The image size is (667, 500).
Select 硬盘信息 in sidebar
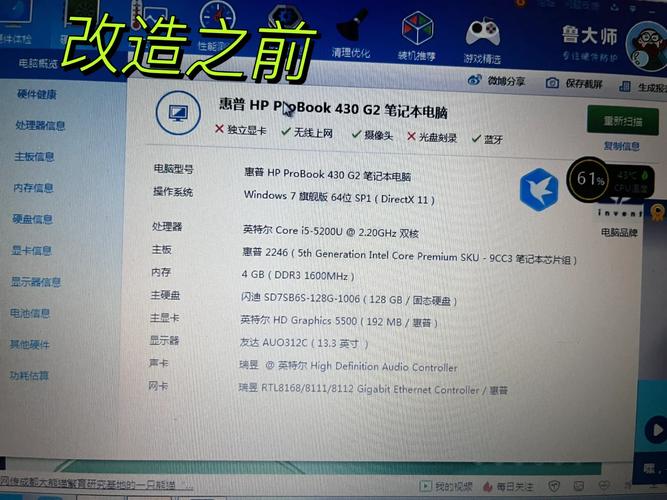pyautogui.click(x=33, y=219)
